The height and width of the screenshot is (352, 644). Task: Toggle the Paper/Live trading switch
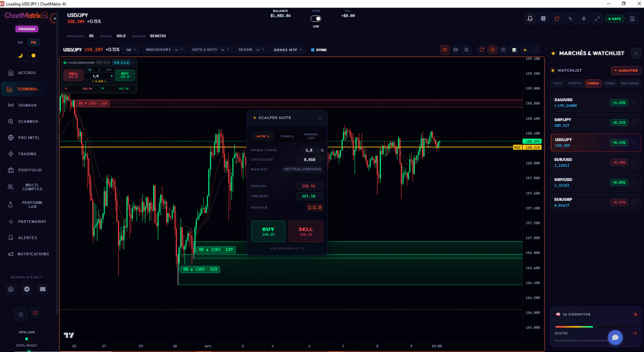316,19
